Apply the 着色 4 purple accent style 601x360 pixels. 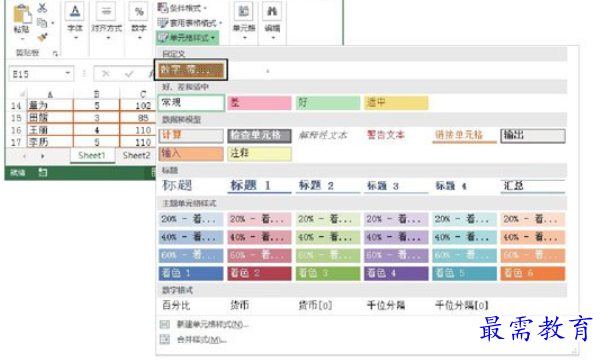click(396, 273)
